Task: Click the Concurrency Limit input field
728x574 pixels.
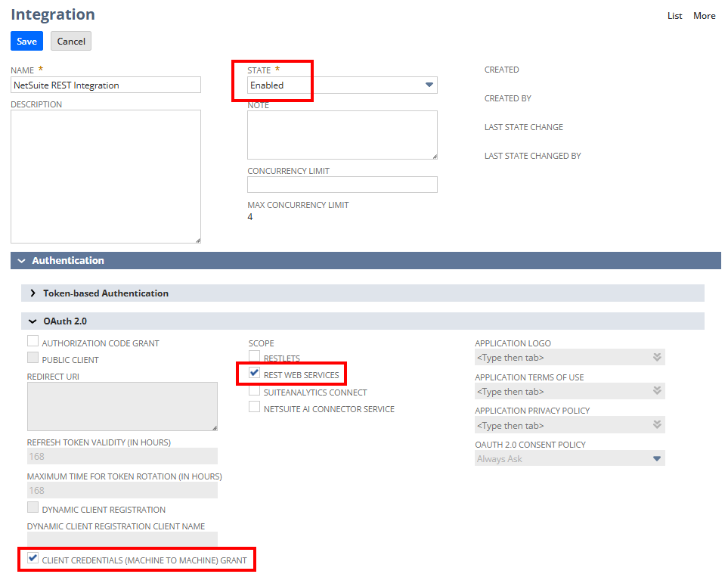Action: (342, 185)
